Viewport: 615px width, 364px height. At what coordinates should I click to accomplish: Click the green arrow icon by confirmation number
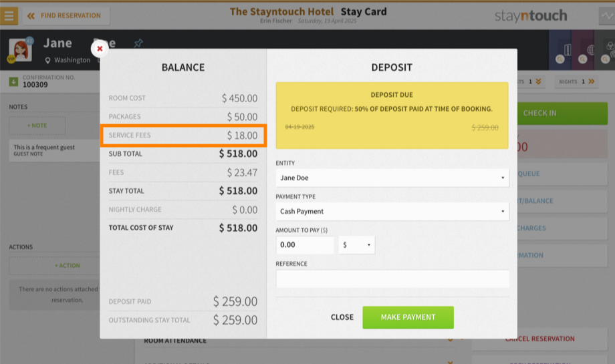click(x=13, y=81)
